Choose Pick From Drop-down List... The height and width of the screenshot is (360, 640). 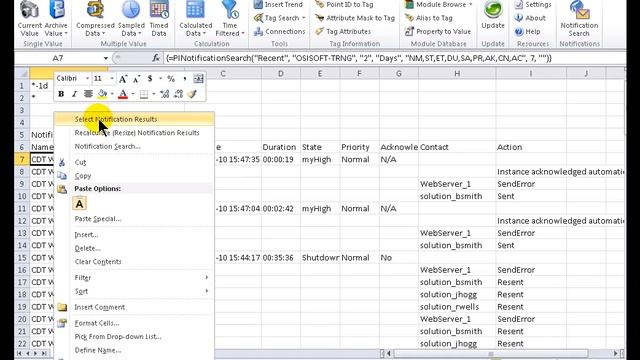tap(133, 336)
